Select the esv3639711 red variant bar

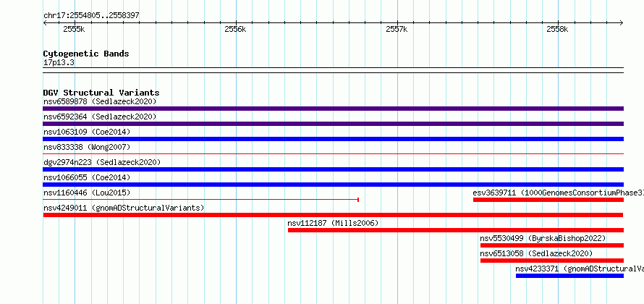point(548,200)
